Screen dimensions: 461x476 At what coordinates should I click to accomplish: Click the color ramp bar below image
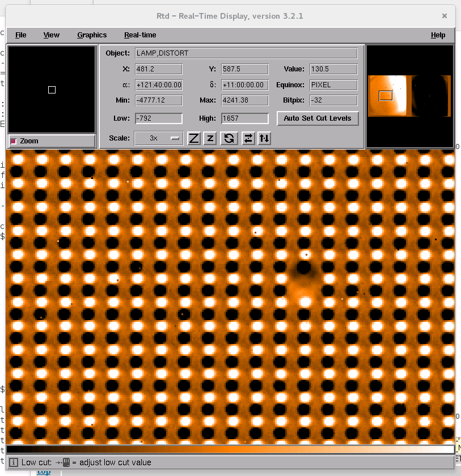click(230, 449)
